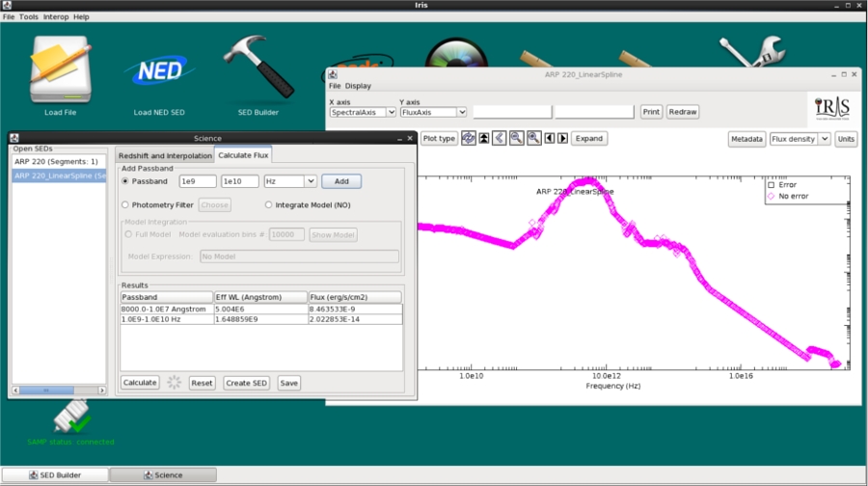The image size is (868, 486).
Task: Select the Passband radio button
Action: (125, 181)
